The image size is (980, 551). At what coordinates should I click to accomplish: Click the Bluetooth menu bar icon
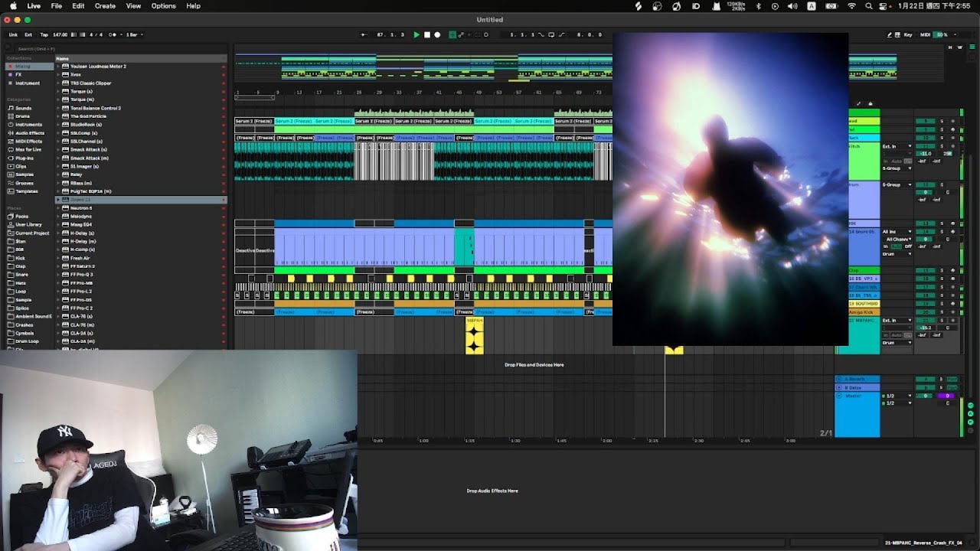point(758,5)
